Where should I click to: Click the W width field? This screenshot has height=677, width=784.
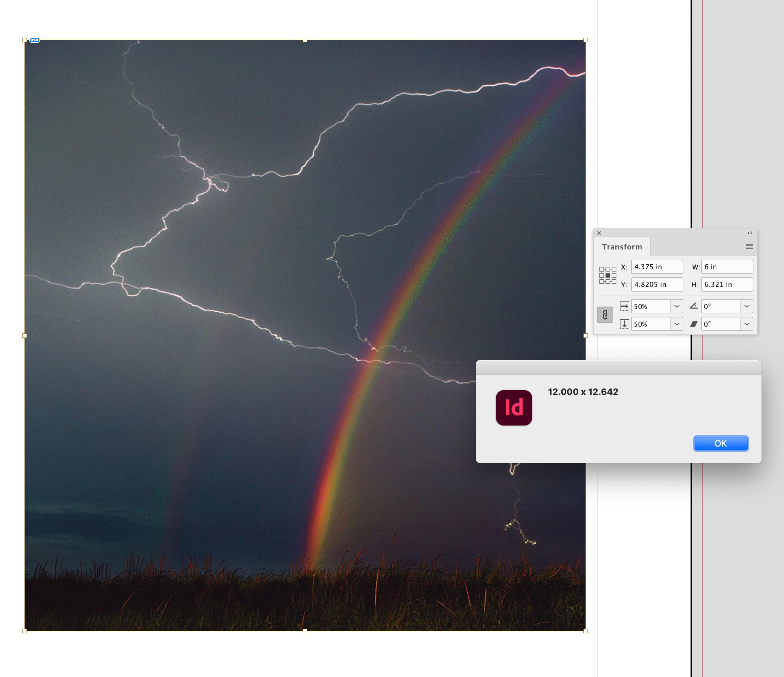tap(727, 267)
